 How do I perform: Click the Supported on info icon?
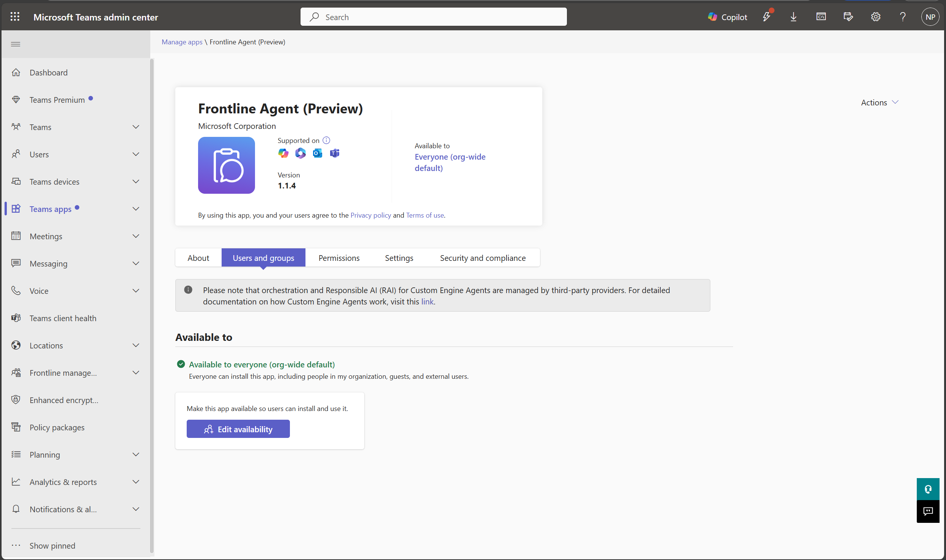coord(326,141)
